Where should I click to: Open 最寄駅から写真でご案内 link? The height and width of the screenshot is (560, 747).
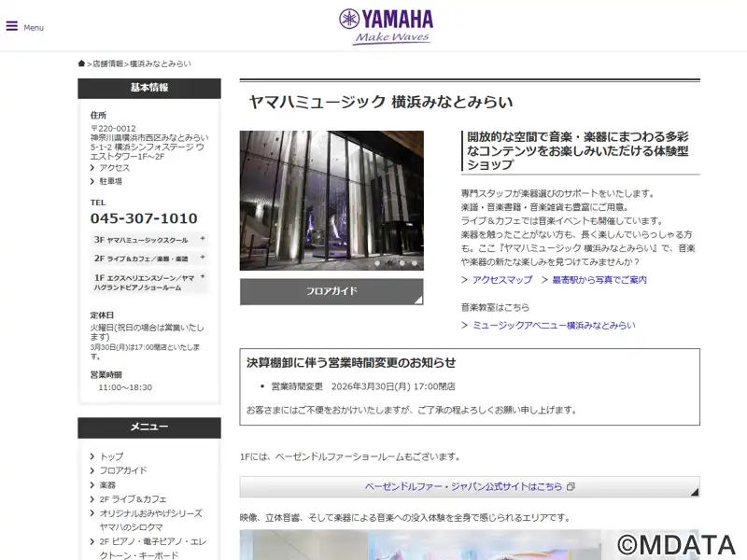pyautogui.click(x=599, y=280)
